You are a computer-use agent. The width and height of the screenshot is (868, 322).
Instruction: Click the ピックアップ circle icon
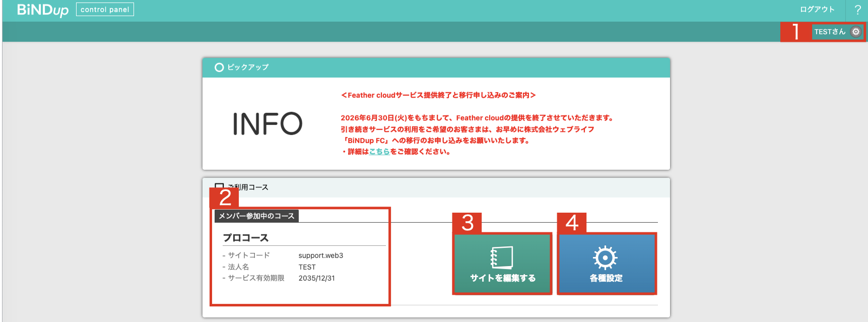coord(219,67)
